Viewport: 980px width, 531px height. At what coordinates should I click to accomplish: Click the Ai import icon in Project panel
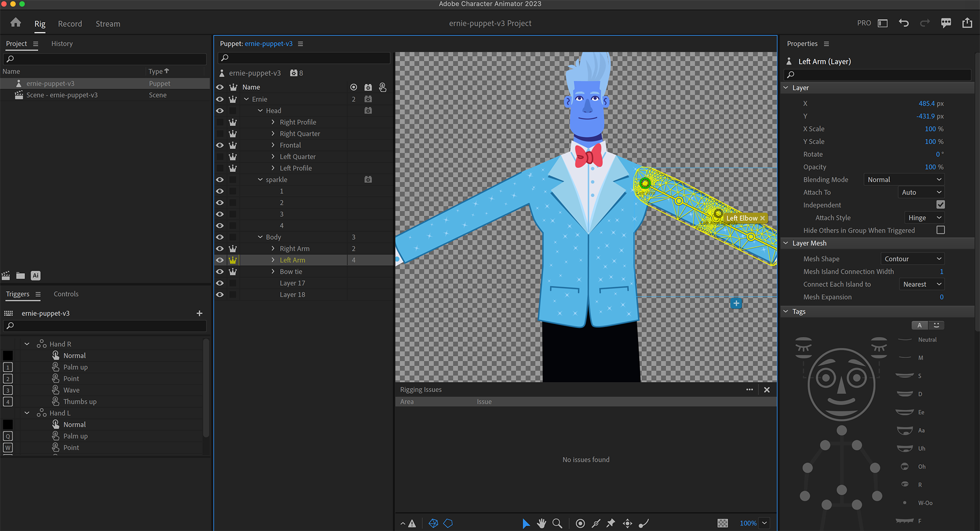[x=36, y=276]
